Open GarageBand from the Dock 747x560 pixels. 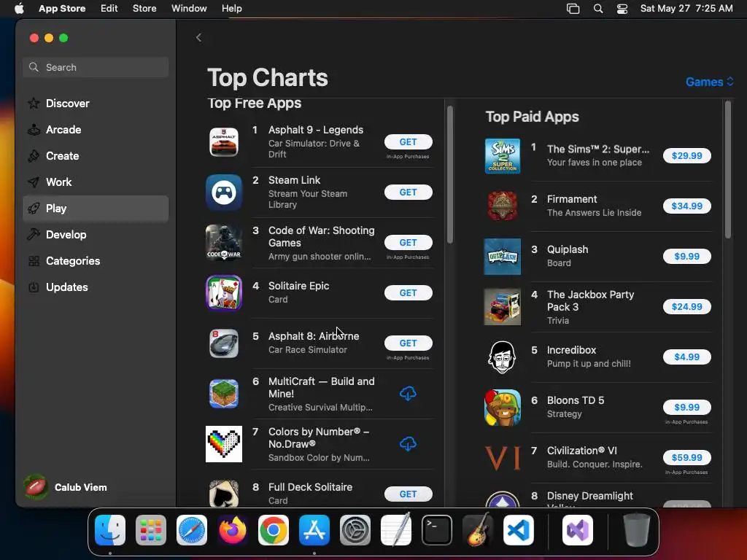click(x=478, y=530)
